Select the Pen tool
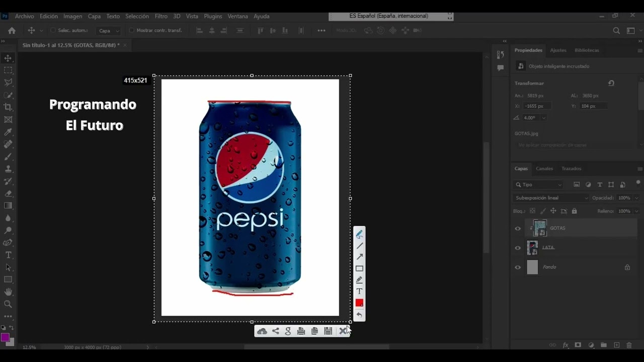The height and width of the screenshot is (362, 644). click(8, 243)
